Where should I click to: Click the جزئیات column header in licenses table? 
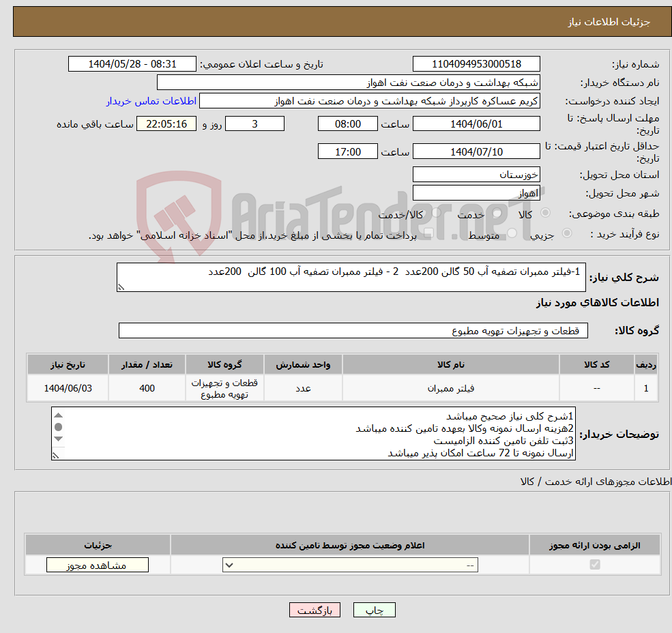(x=98, y=545)
